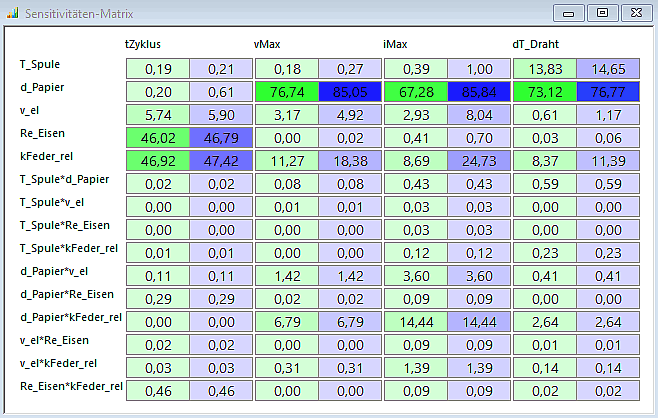The height and width of the screenshot is (418, 658).
Task: Click the iMax column header
Action: coord(397,45)
